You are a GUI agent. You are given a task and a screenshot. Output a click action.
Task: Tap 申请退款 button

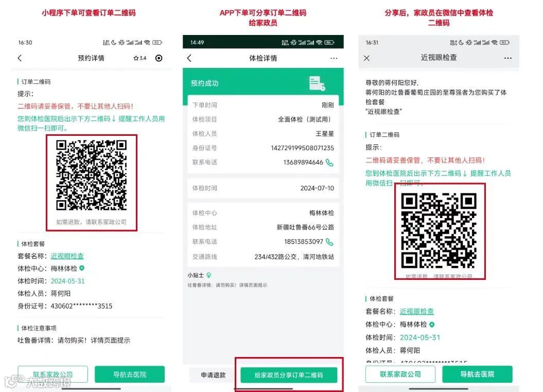click(213, 375)
